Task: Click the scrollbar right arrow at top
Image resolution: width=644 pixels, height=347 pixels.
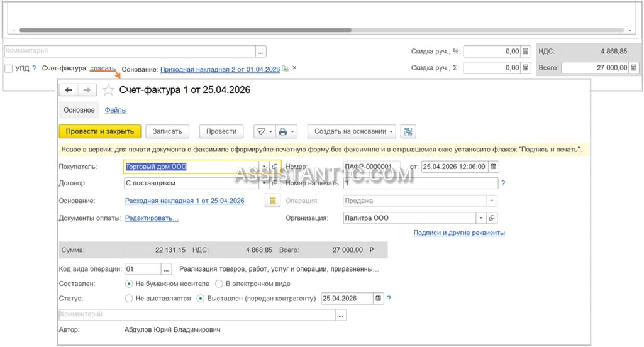Action: tap(630, 30)
